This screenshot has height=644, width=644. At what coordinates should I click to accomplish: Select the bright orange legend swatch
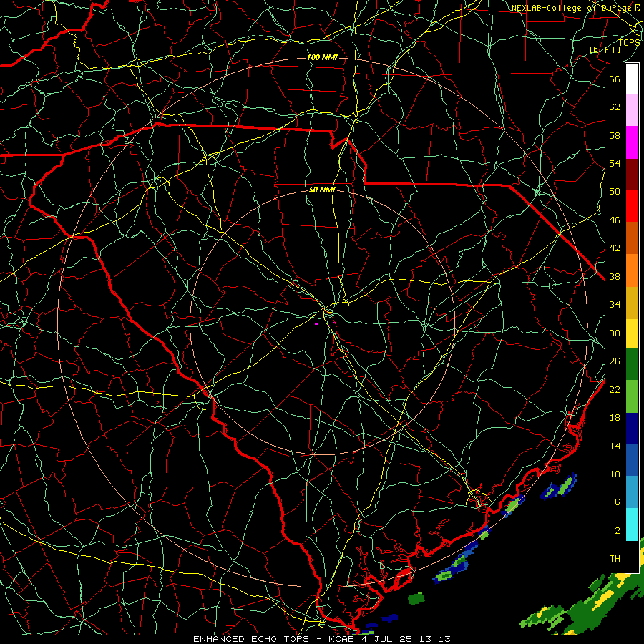click(x=632, y=270)
